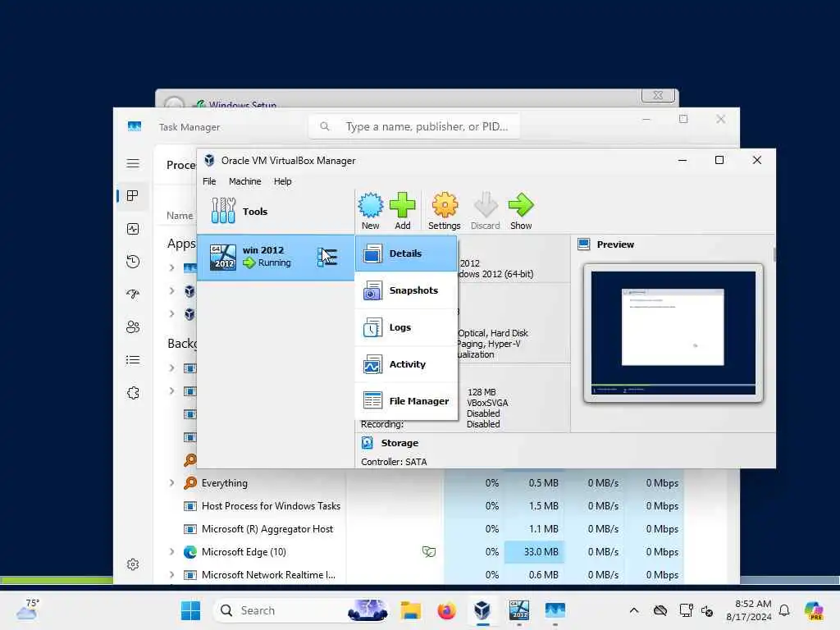Open the Windows Start menu

coord(190,610)
